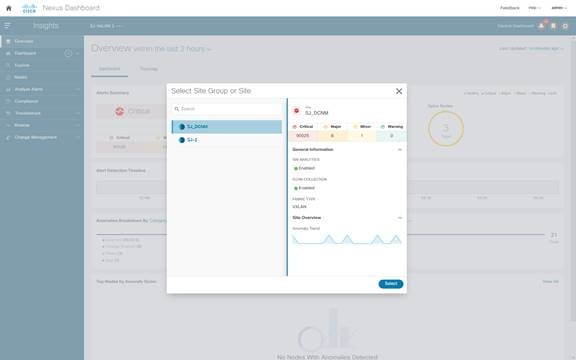576x360 pixels.
Task: Click the circled add icon beside Dashboard
Action: [x=68, y=53]
